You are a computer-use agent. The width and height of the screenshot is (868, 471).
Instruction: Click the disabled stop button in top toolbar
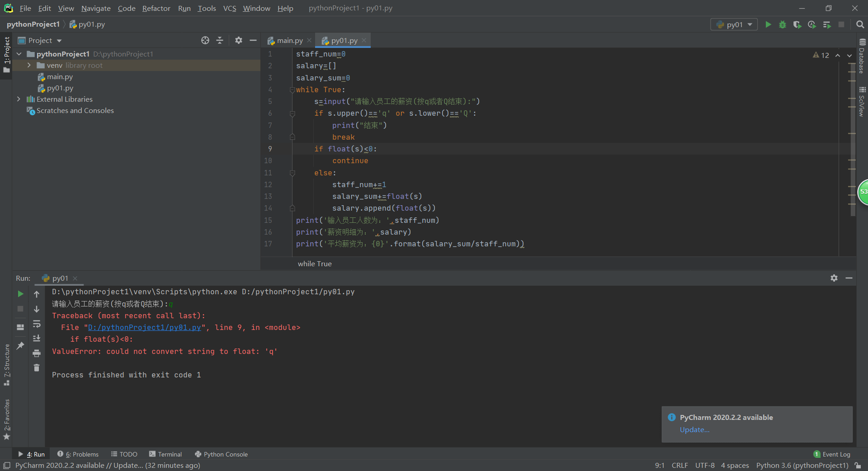click(841, 24)
